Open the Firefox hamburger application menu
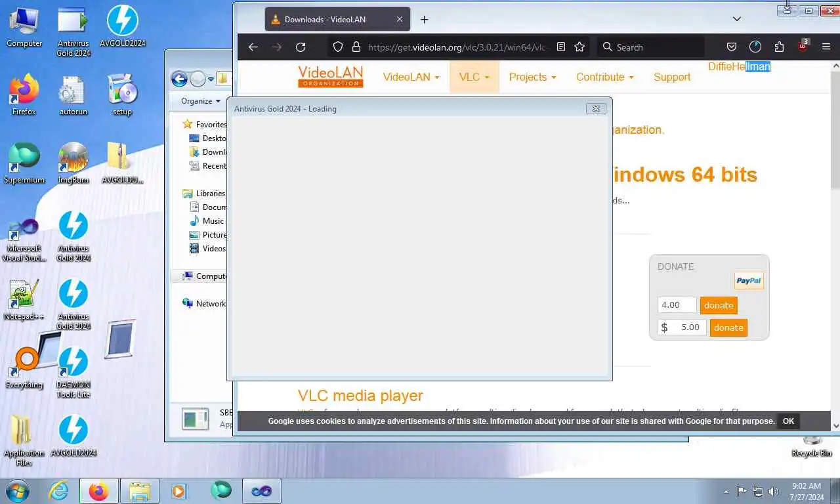The width and height of the screenshot is (840, 504). (826, 47)
